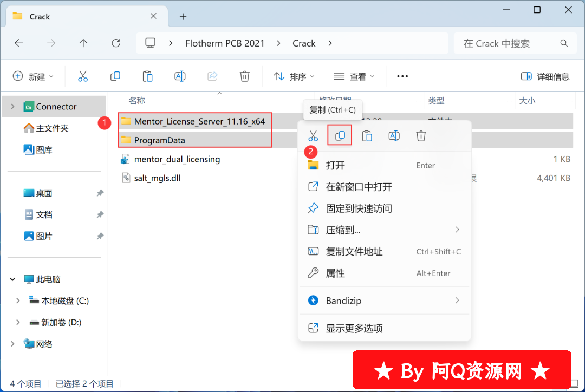Click the search magnifier icon
The image size is (585, 392).
click(564, 43)
